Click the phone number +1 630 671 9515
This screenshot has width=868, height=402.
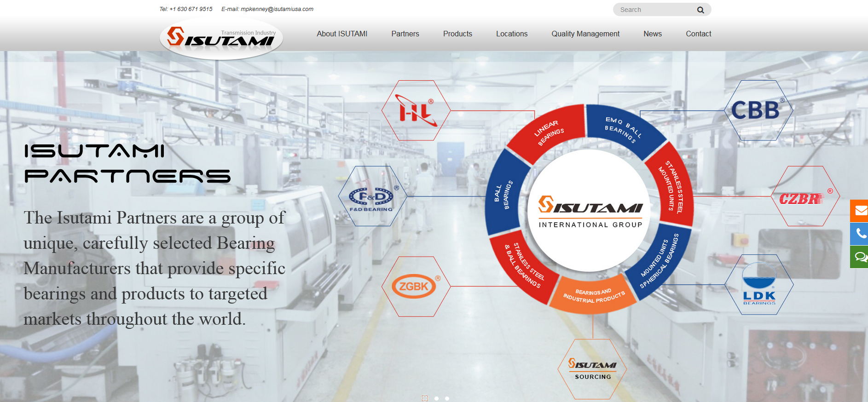pos(191,9)
